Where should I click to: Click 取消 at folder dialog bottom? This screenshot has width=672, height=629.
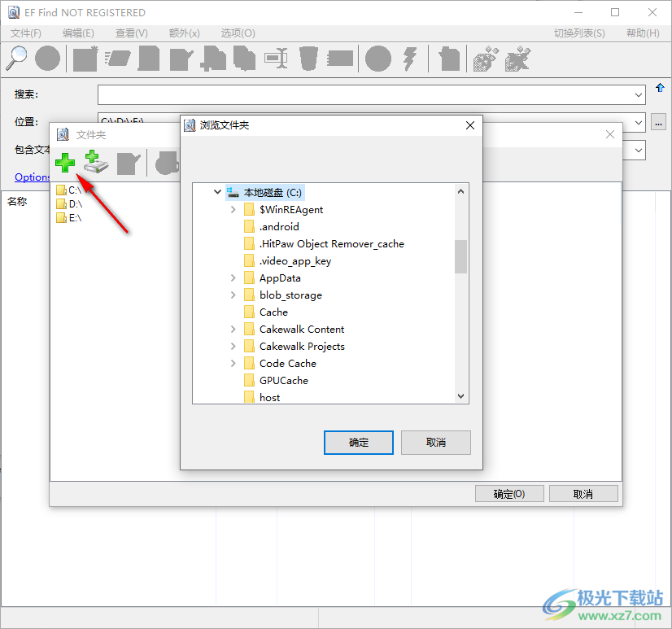click(x=583, y=494)
